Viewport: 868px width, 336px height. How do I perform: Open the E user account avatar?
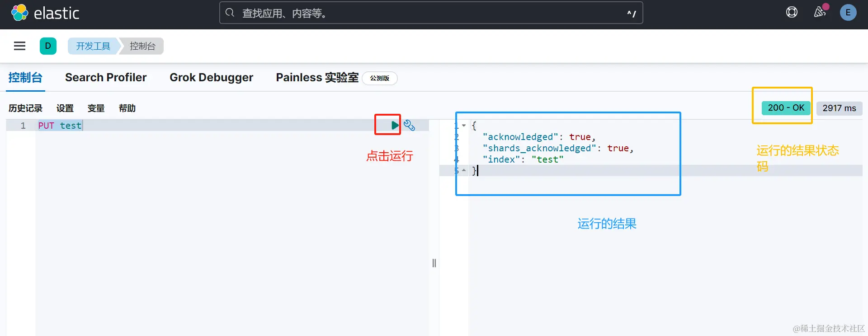pos(848,13)
